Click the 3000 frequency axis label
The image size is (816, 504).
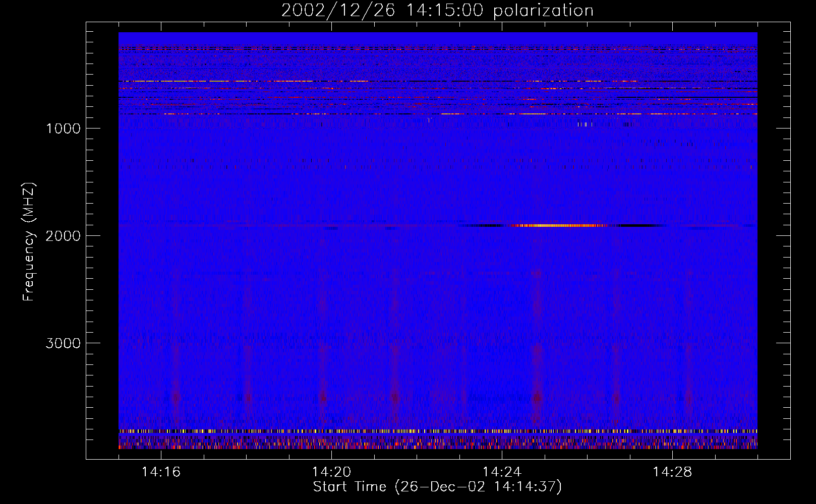63,343
